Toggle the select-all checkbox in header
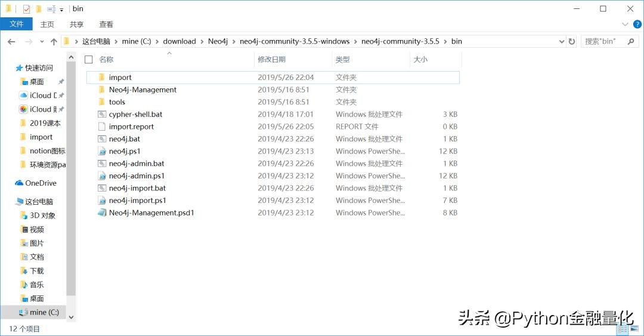 pos(89,60)
